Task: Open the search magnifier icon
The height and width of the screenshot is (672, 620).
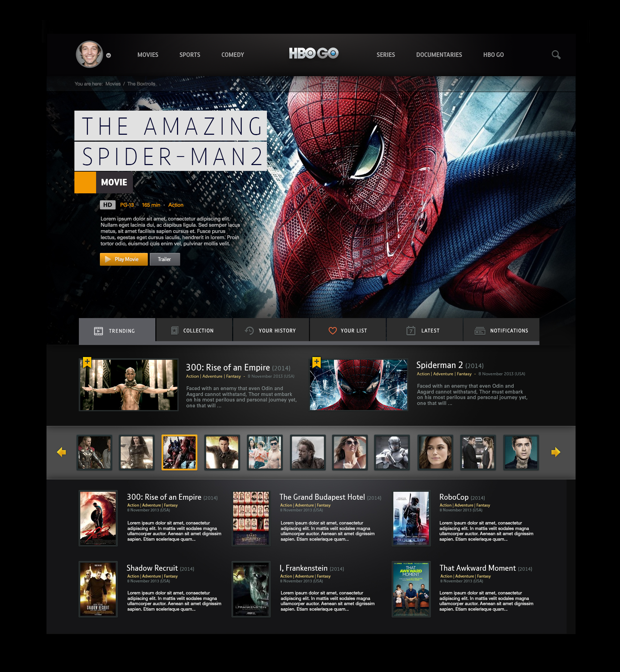Action: pos(556,55)
